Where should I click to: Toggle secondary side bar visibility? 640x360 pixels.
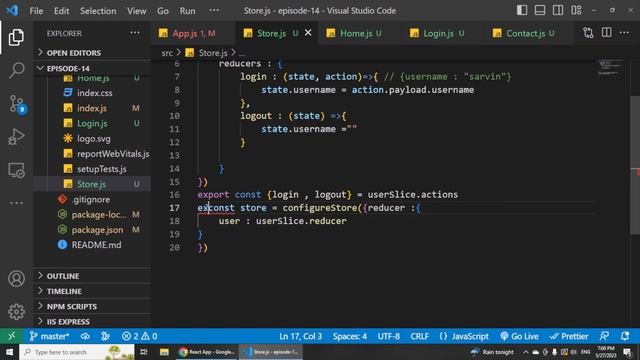[x=558, y=10]
